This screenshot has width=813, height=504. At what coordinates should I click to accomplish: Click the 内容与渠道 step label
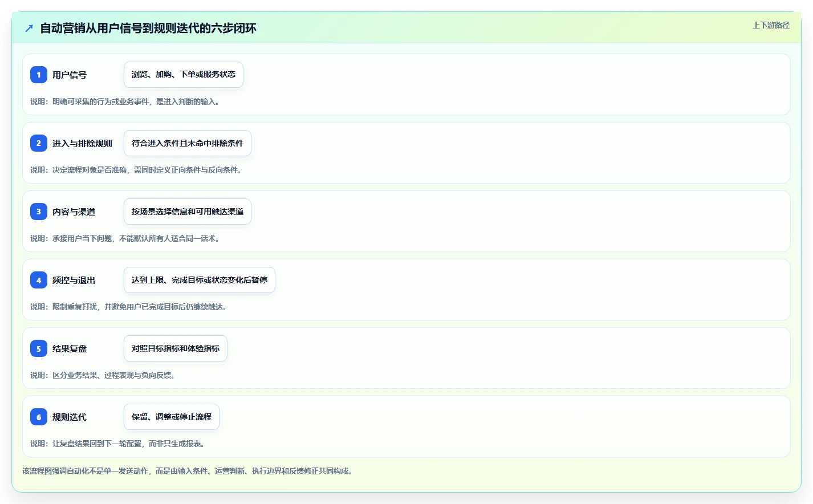(x=74, y=212)
